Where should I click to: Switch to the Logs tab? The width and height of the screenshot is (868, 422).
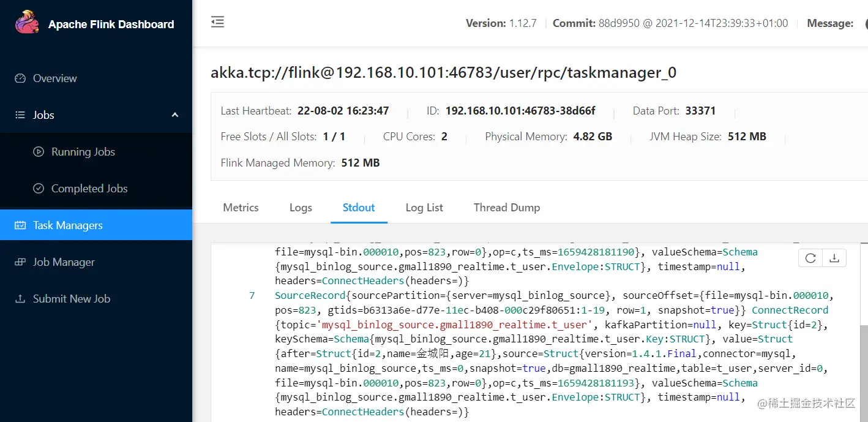[x=301, y=208]
